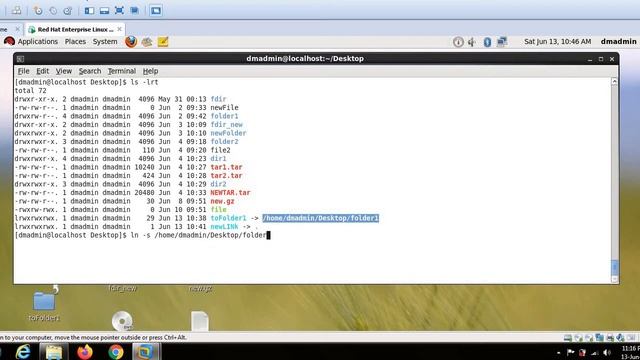Click the tar1.tar entry in listing

(226, 167)
